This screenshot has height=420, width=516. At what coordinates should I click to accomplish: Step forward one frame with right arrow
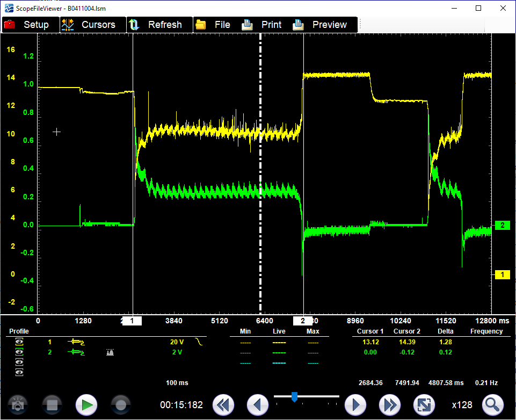click(355, 405)
